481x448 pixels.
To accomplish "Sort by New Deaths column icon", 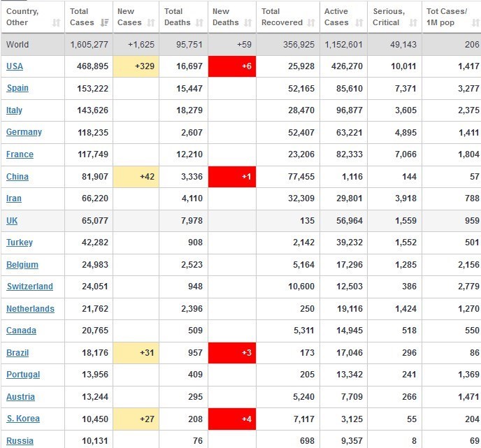I will click(x=248, y=22).
